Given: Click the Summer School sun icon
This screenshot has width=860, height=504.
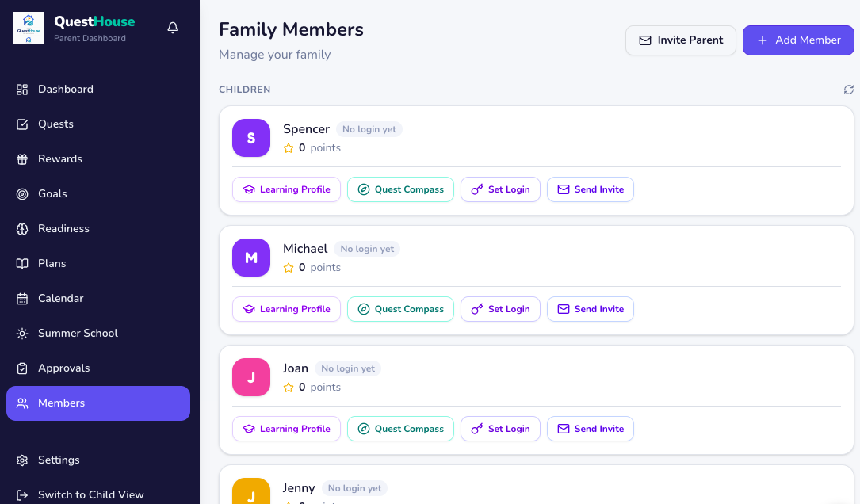Looking at the screenshot, I should pyautogui.click(x=22, y=334).
